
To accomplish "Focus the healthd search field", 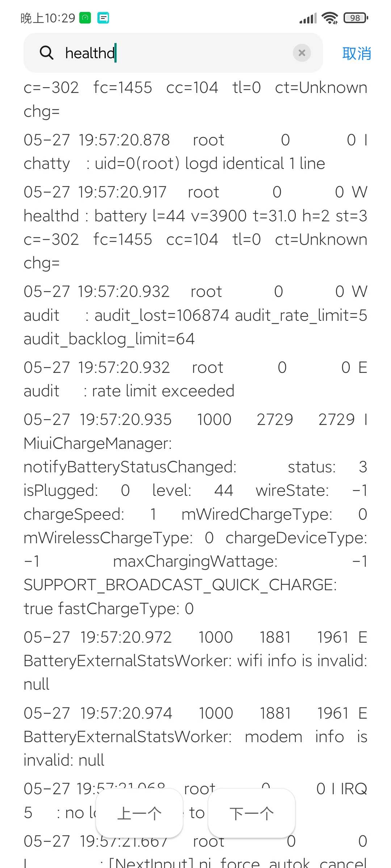I will tap(173, 53).
